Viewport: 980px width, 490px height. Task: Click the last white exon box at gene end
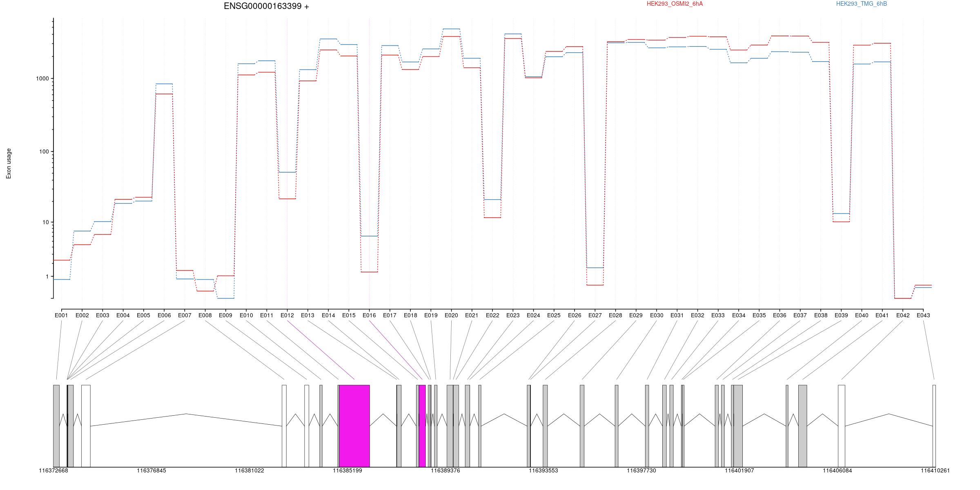coord(934,426)
